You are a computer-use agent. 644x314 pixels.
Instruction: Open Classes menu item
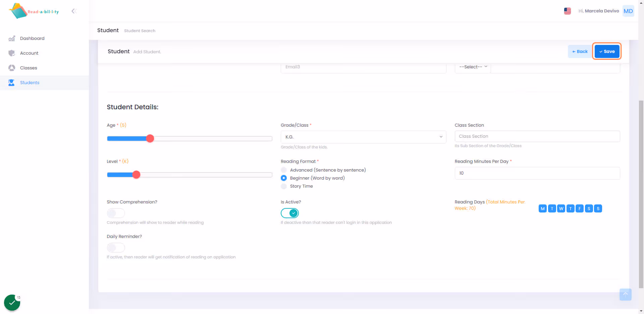click(44, 68)
